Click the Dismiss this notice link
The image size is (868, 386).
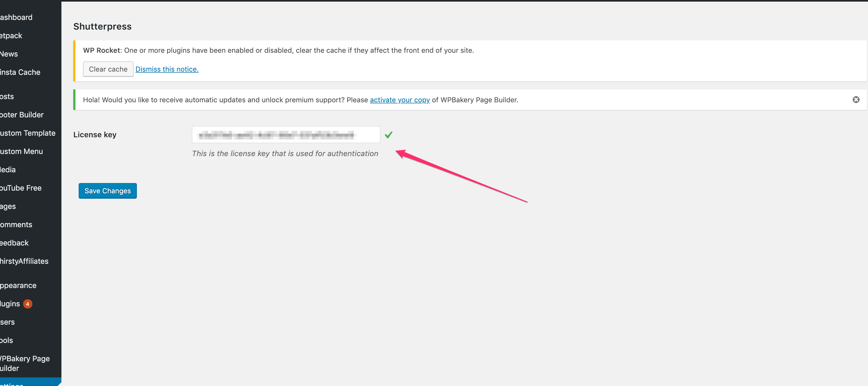(167, 69)
